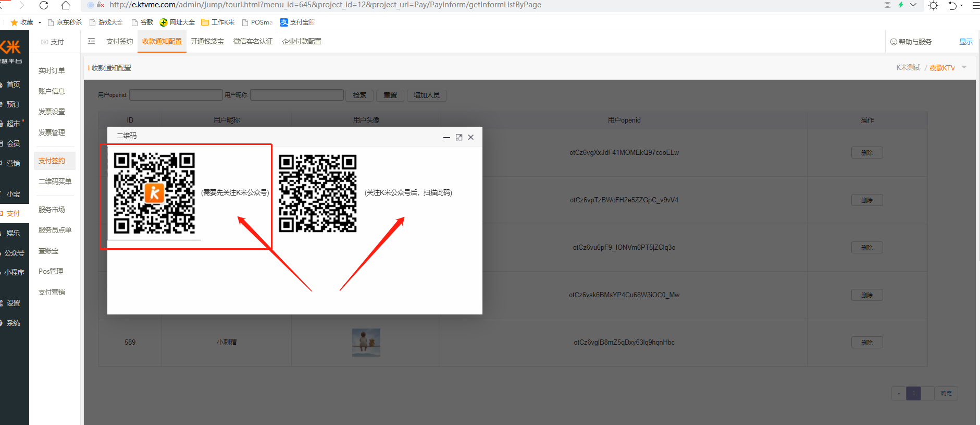Open 公众号 in the dark sidebar

tap(14, 253)
